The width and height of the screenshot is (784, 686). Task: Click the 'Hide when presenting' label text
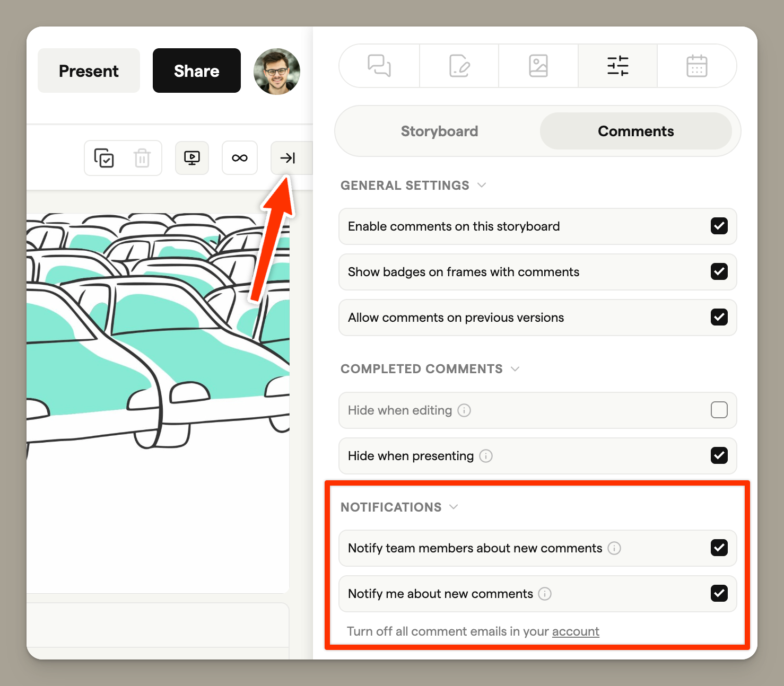point(411,456)
